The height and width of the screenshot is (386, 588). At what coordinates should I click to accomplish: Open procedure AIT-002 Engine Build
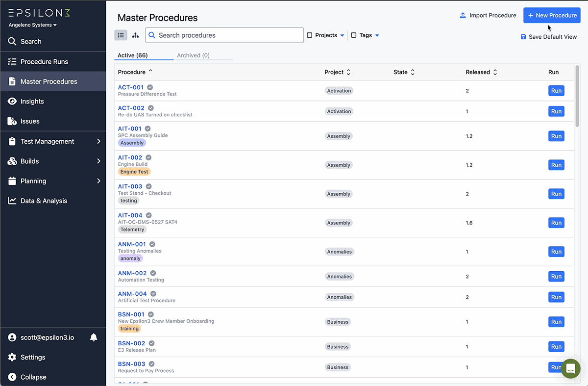click(129, 157)
